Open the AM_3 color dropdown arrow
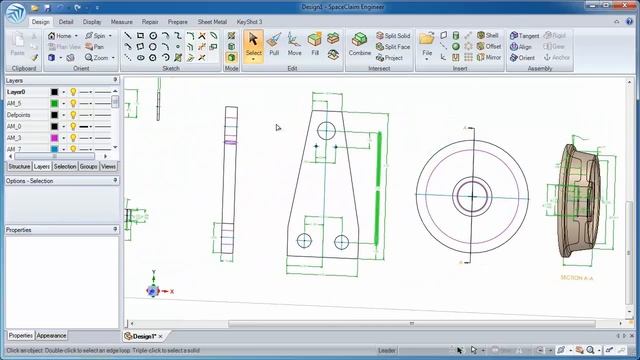Viewport: 640px width, 360px height. (x=64, y=138)
